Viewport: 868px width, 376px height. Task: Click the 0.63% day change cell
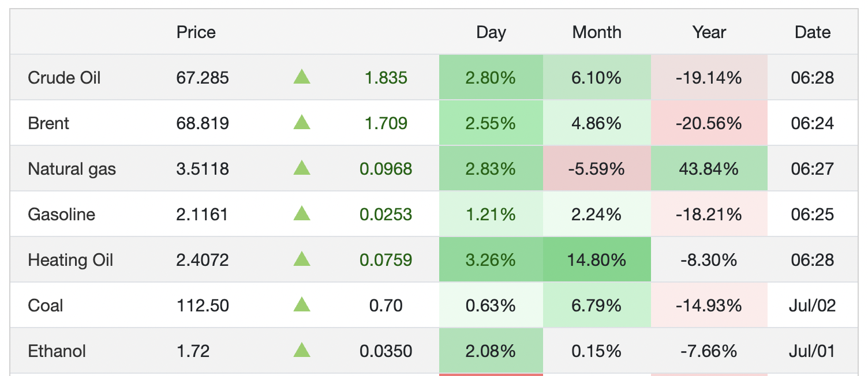(x=491, y=305)
